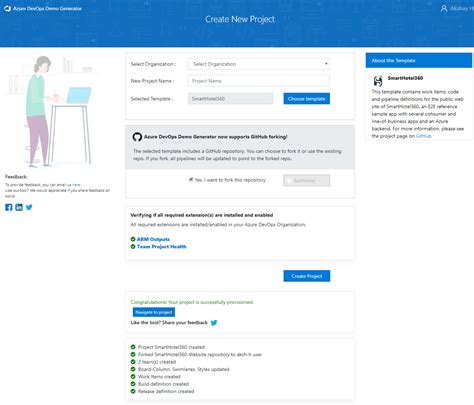474x405 pixels.
Task: Click the SmartHotel360 template icon
Action: coord(378,81)
